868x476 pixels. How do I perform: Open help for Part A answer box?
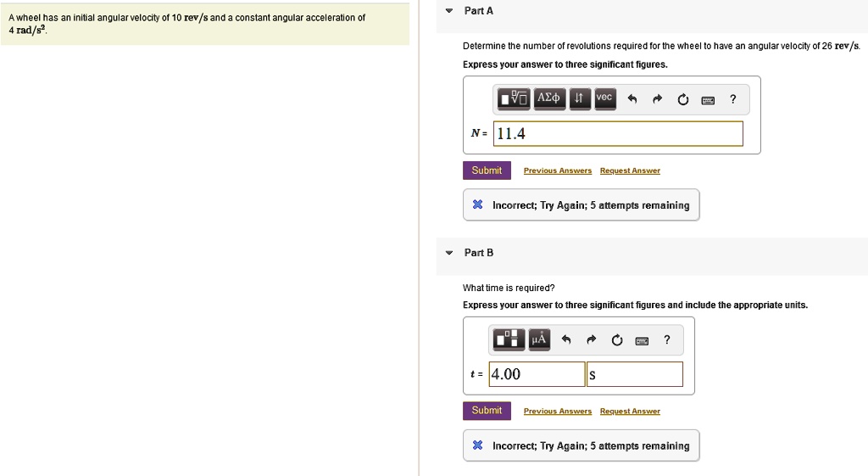pos(733,100)
